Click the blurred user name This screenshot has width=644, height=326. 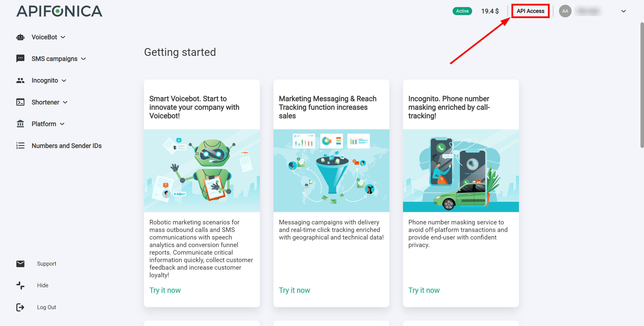point(588,11)
